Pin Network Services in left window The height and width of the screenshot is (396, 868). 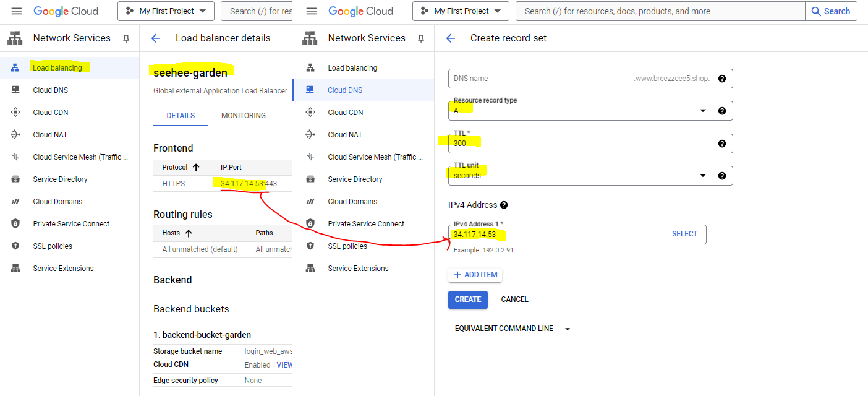(126, 38)
